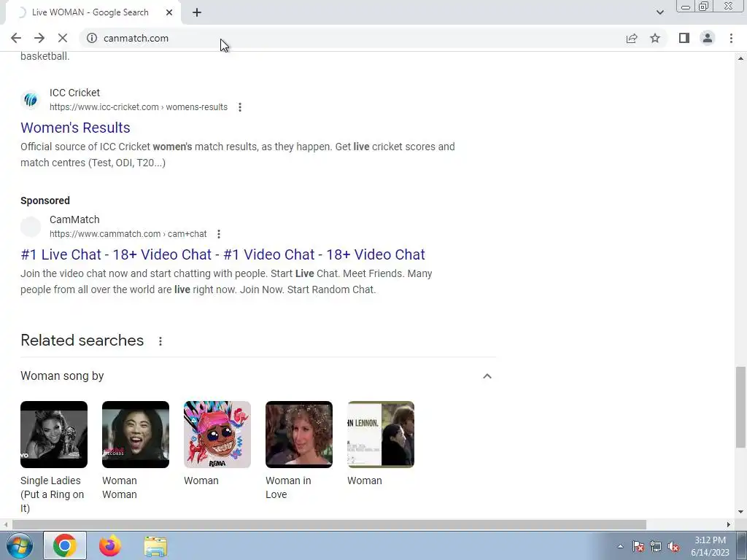The height and width of the screenshot is (560, 747).
Task: Open Single Ladies song thumbnail
Action: pos(54,435)
